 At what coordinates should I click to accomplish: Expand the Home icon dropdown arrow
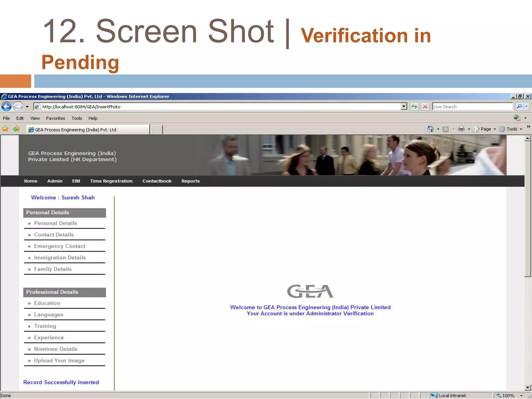point(438,129)
